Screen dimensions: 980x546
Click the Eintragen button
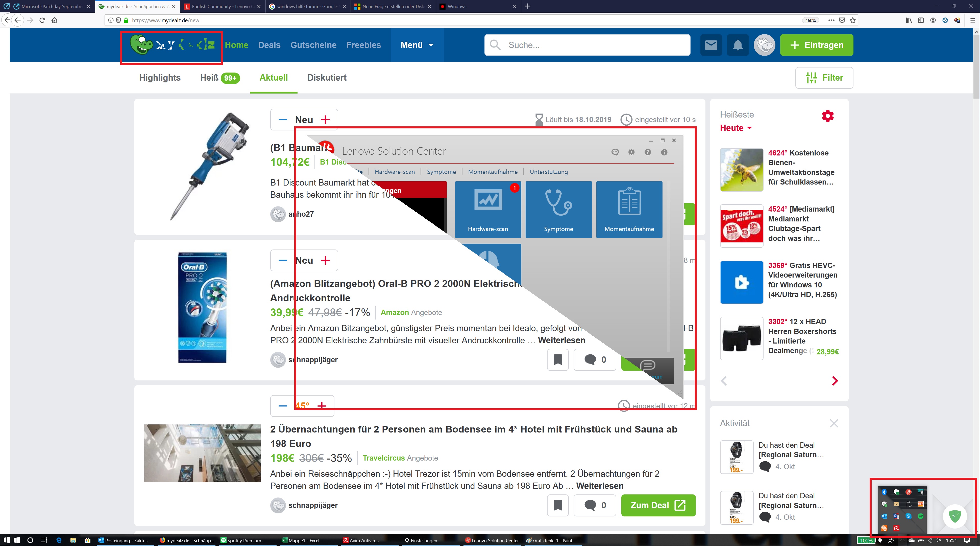816,45
